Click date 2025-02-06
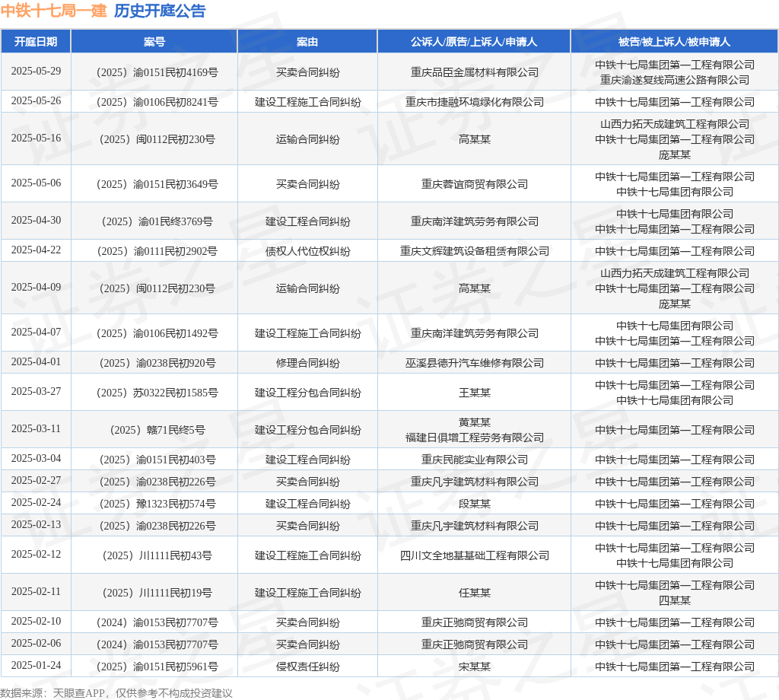This screenshot has width=779, height=700. tap(36, 644)
